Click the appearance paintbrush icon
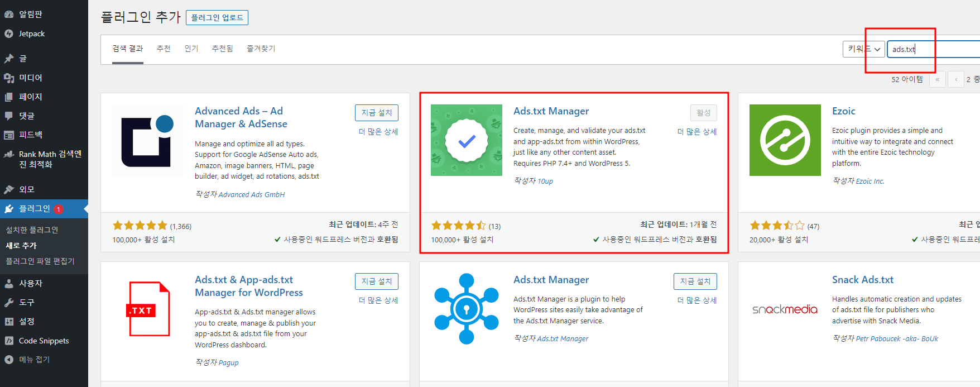This screenshot has width=980, height=387. tap(9, 189)
